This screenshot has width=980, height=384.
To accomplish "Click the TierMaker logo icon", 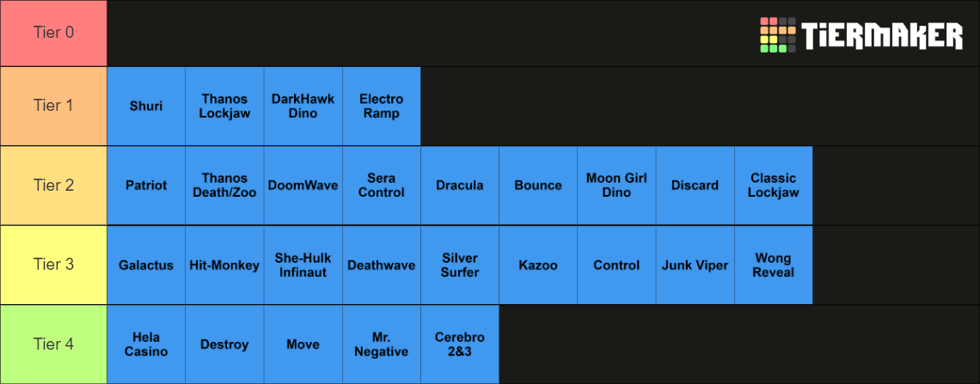I will [x=777, y=35].
